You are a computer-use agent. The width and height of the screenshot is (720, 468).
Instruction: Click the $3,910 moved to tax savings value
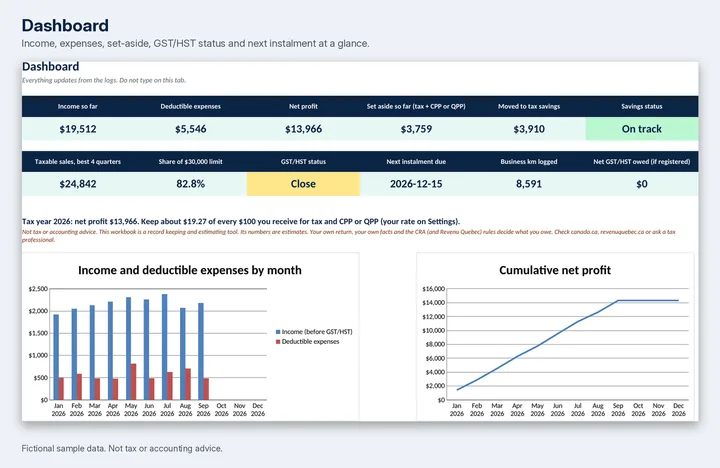(x=529, y=129)
